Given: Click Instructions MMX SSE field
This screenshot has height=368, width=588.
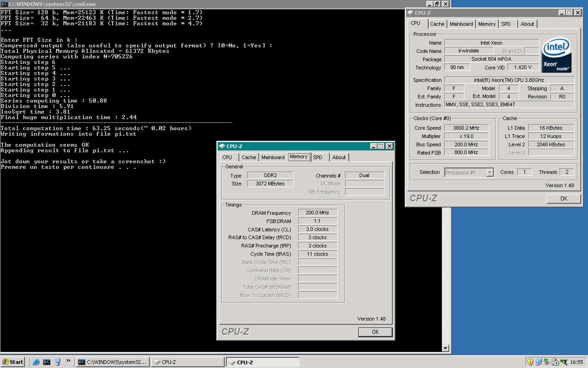Looking at the screenshot, I should pyautogui.click(x=509, y=104).
